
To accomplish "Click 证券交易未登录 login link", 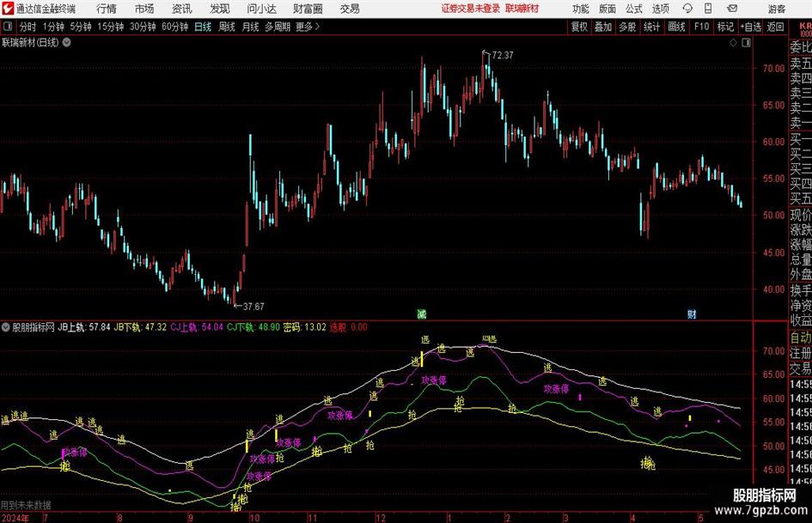I will [x=471, y=9].
